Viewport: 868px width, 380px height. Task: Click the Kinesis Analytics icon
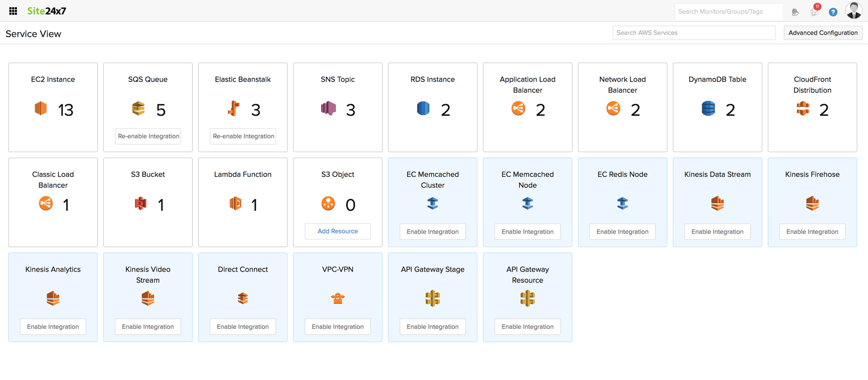pos(53,299)
